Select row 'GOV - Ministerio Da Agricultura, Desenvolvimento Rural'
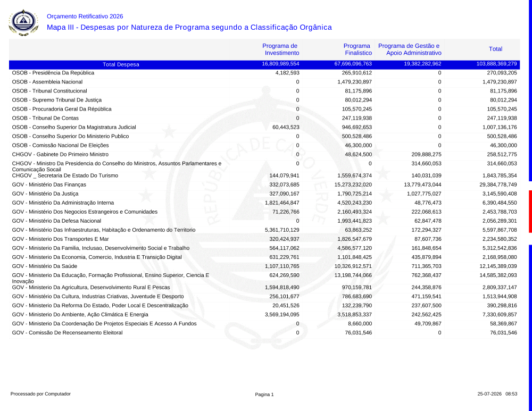This screenshot has width=532, height=411. pos(264,288)
